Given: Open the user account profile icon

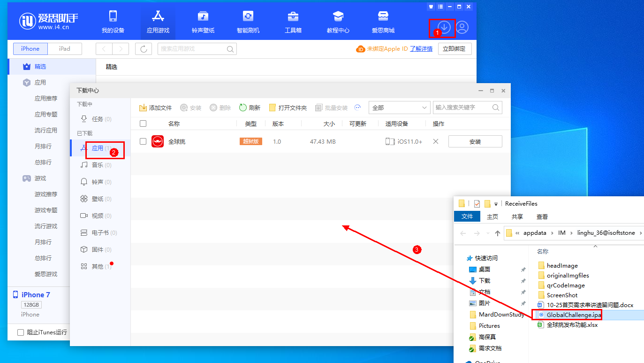Looking at the screenshot, I should pos(462,27).
